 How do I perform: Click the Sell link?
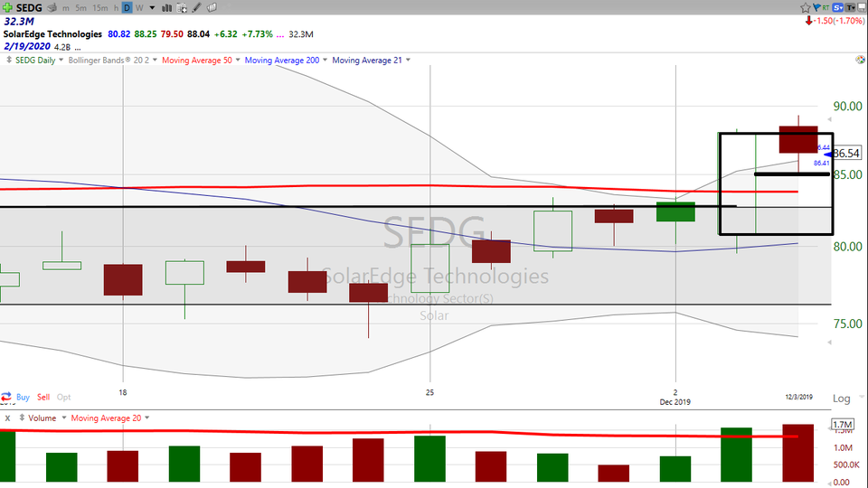pos(43,398)
